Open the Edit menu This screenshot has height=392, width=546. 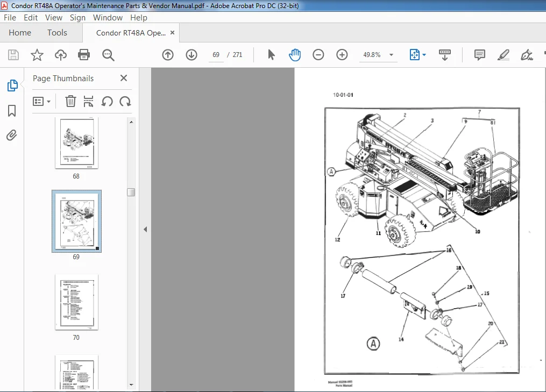tap(31, 17)
